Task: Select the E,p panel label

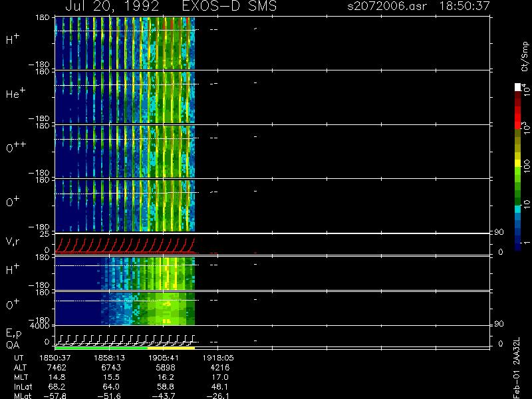Action: tap(13, 334)
